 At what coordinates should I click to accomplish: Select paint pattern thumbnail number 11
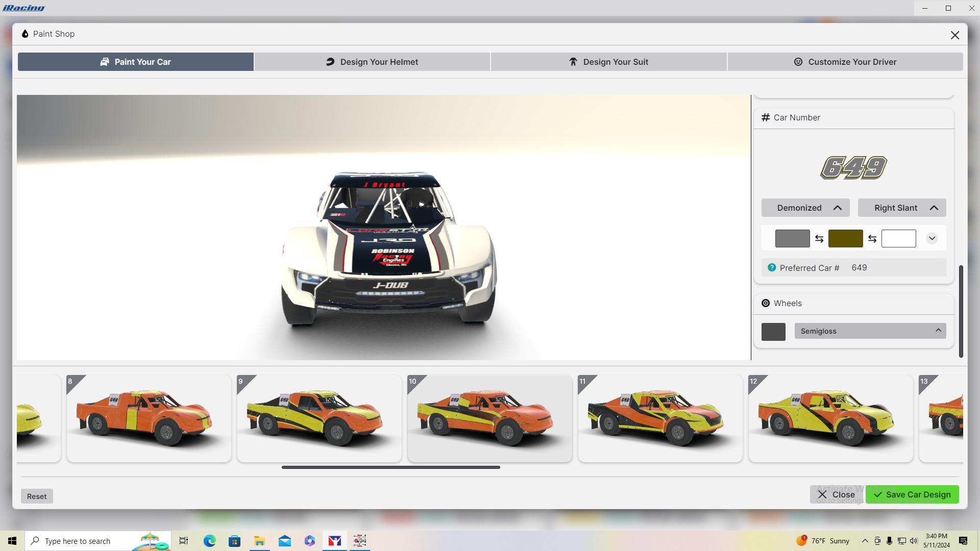pos(660,418)
